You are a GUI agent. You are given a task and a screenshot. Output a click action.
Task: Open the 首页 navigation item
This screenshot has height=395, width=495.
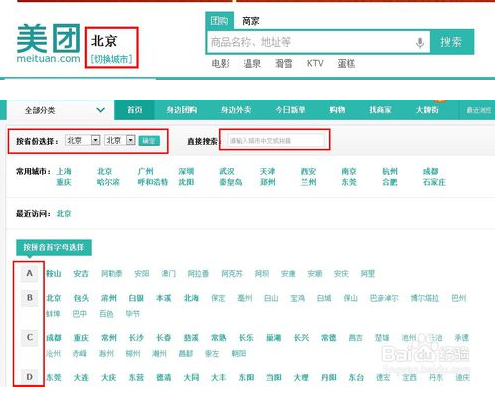tap(134, 110)
